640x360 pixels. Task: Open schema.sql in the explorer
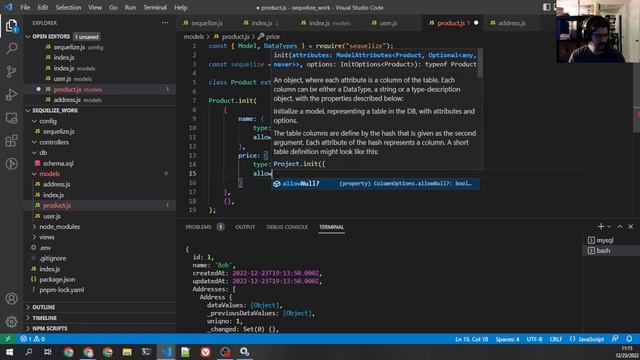click(58, 163)
